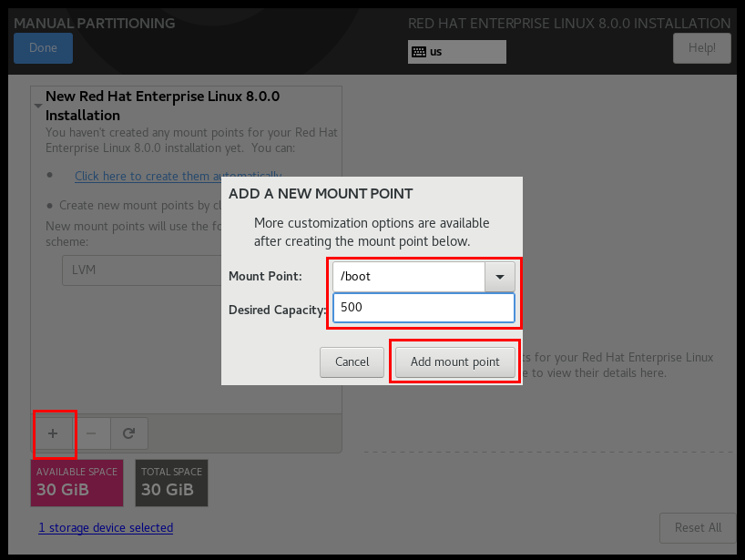
Task: Remove a mount point using the minus icon
Action: [91, 433]
